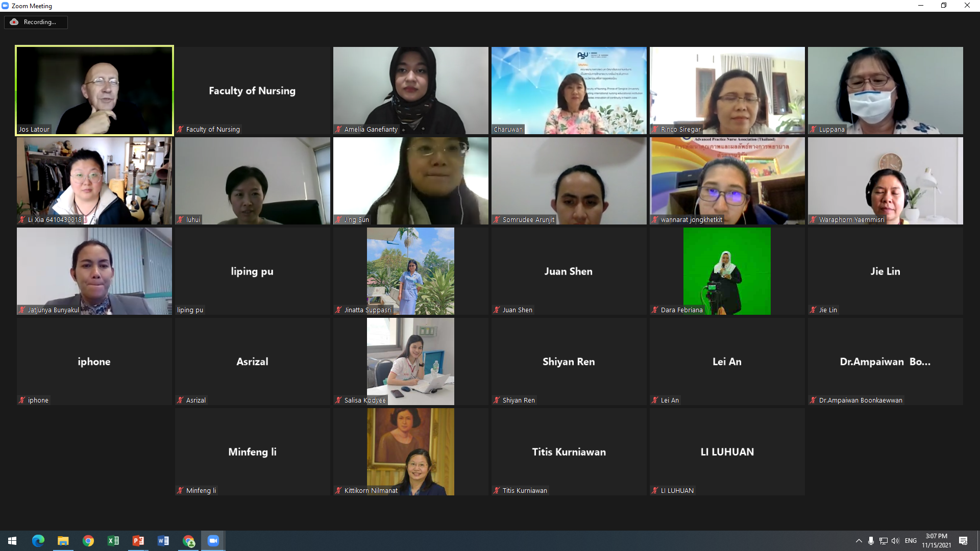Viewport: 980px width, 551px height.
Task: Click muted mic icon beside Luppana
Action: click(x=813, y=130)
